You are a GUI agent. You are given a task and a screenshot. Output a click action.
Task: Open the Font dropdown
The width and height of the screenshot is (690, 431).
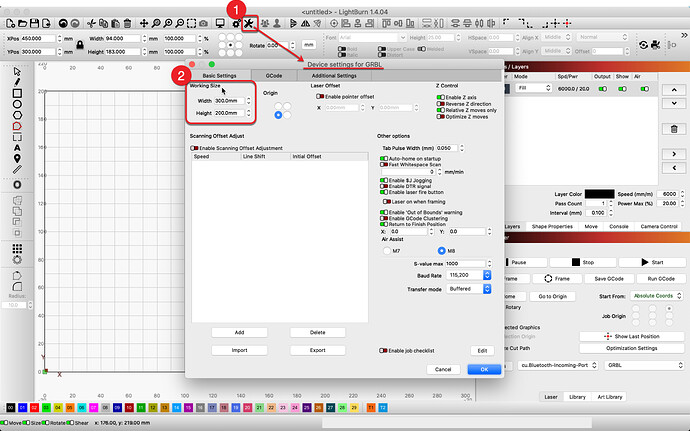tap(372, 37)
